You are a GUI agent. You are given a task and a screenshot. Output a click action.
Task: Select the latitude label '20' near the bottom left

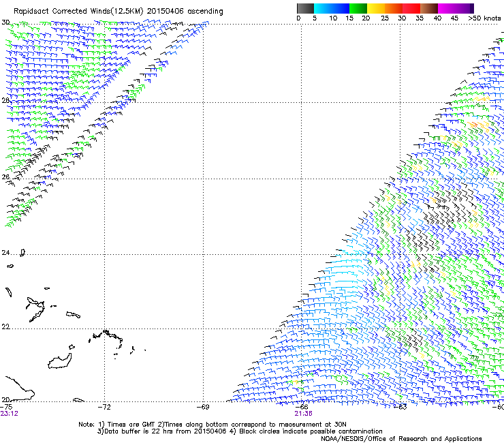coord(5,399)
